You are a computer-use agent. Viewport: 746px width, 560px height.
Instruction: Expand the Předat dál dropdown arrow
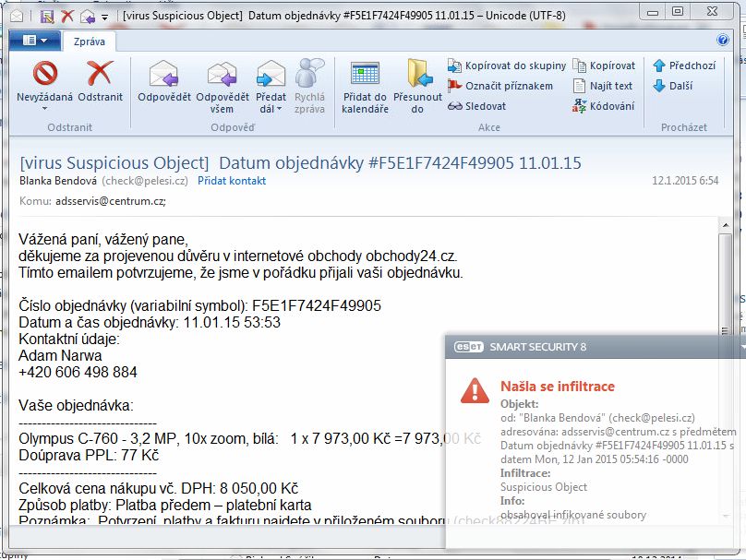279,109
